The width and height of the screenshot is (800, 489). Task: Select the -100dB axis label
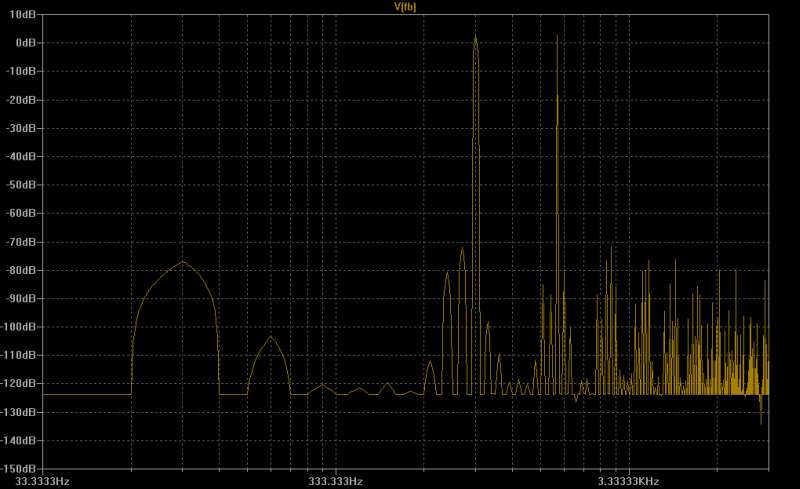(x=19, y=327)
